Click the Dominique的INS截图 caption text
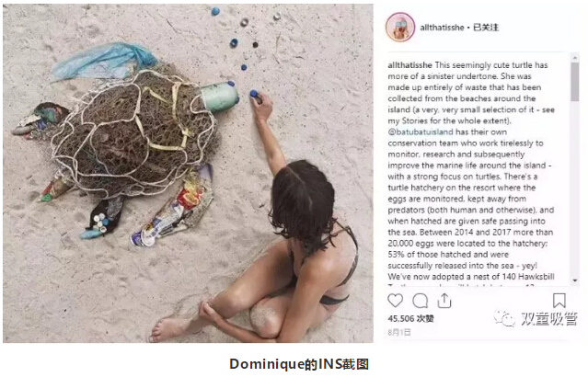 point(299,364)
